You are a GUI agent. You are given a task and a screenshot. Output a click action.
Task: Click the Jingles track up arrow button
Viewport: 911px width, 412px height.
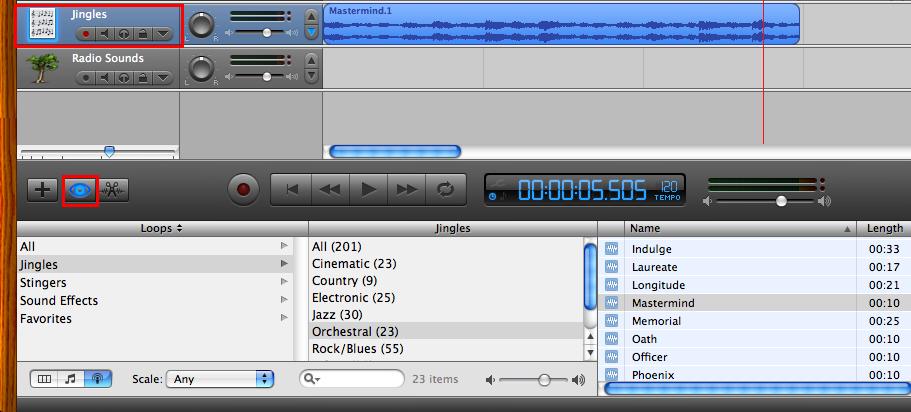tap(312, 16)
